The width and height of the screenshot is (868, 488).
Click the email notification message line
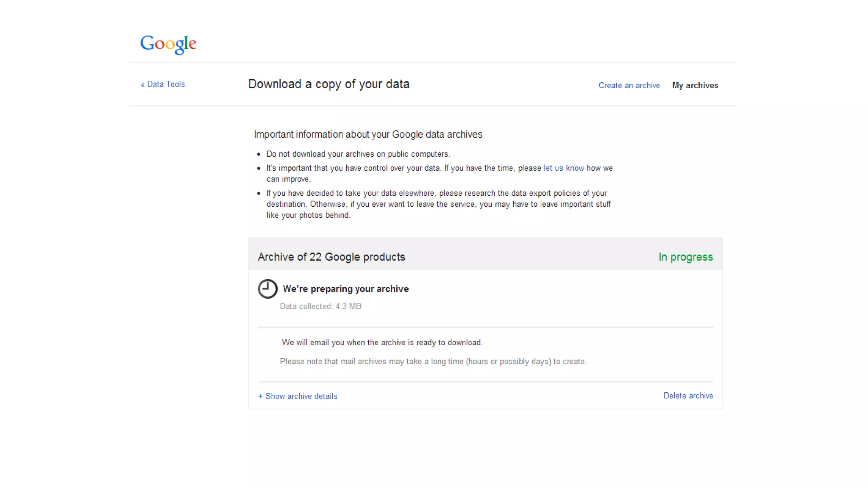click(382, 343)
